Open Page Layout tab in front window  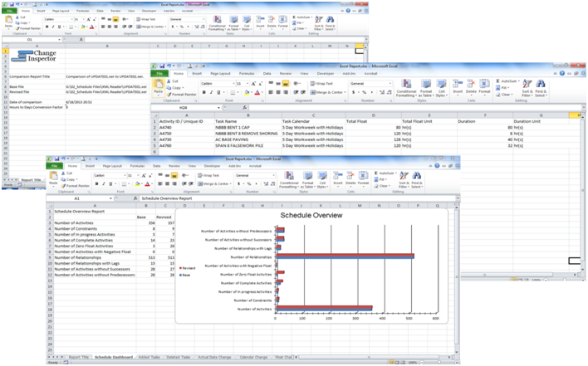tap(112, 166)
